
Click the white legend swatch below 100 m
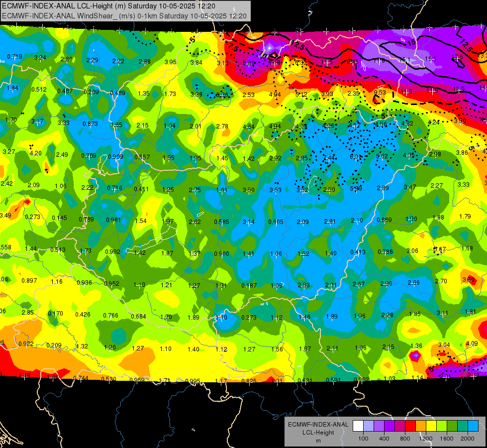(358, 426)
